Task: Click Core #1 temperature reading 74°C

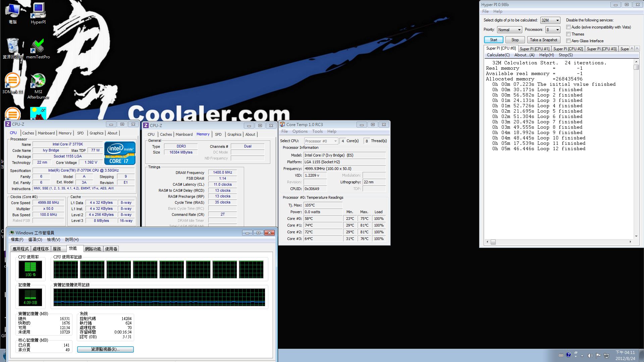Action: pyautogui.click(x=323, y=225)
